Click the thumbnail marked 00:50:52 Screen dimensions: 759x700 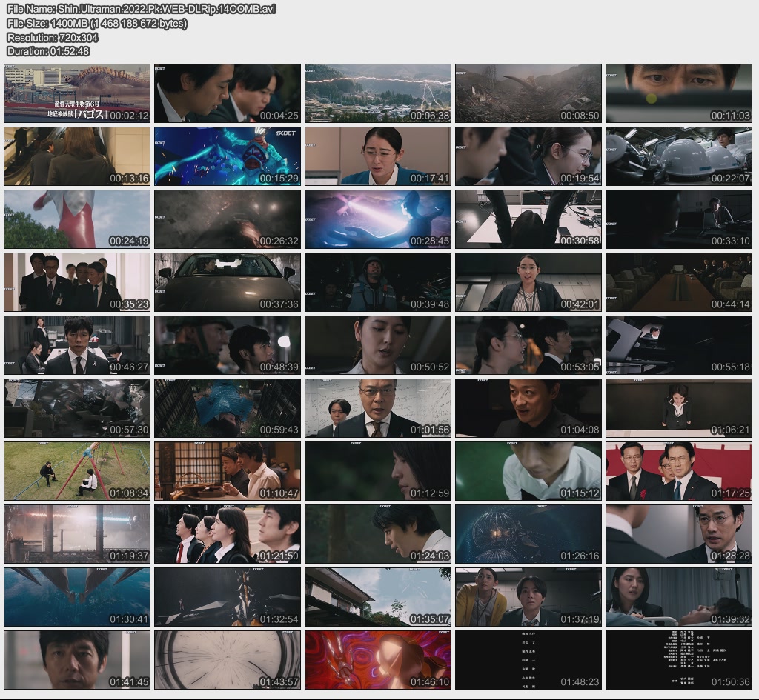coord(377,345)
